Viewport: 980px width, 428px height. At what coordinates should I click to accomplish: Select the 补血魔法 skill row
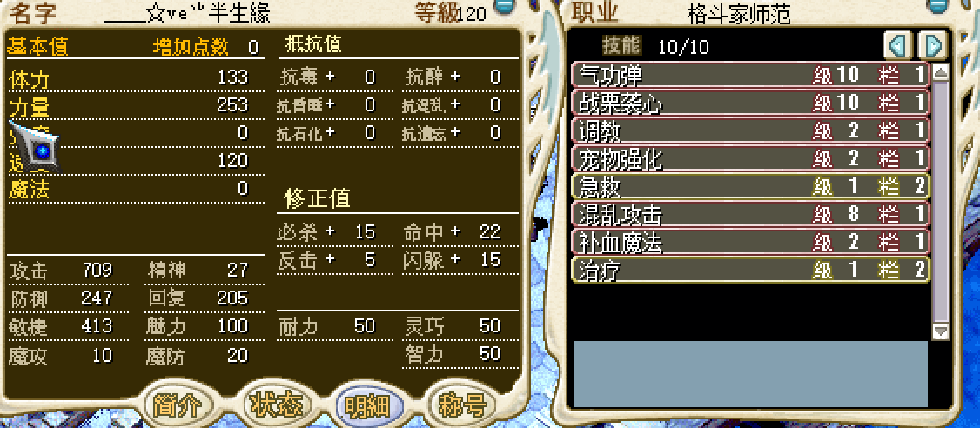pyautogui.click(x=750, y=242)
